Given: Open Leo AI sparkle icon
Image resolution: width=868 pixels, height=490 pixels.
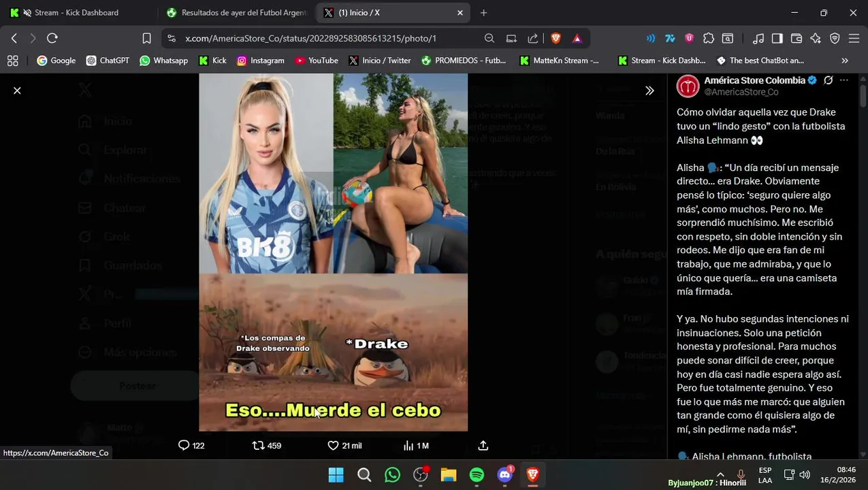Looking at the screenshot, I should (816, 39).
